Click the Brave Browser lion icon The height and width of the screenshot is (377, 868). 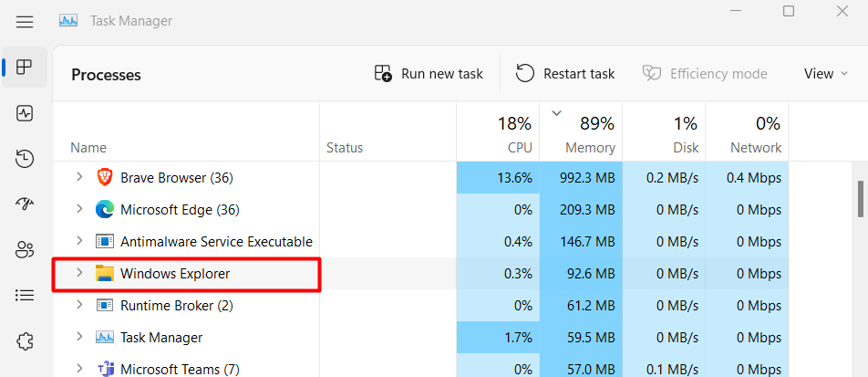tap(105, 177)
